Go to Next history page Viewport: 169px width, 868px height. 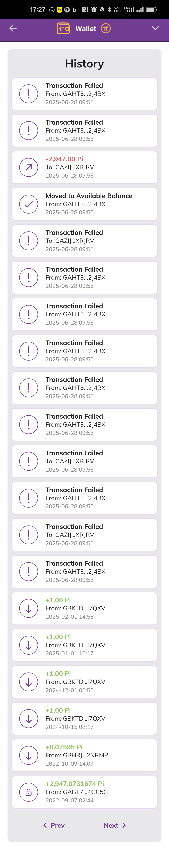(x=115, y=825)
